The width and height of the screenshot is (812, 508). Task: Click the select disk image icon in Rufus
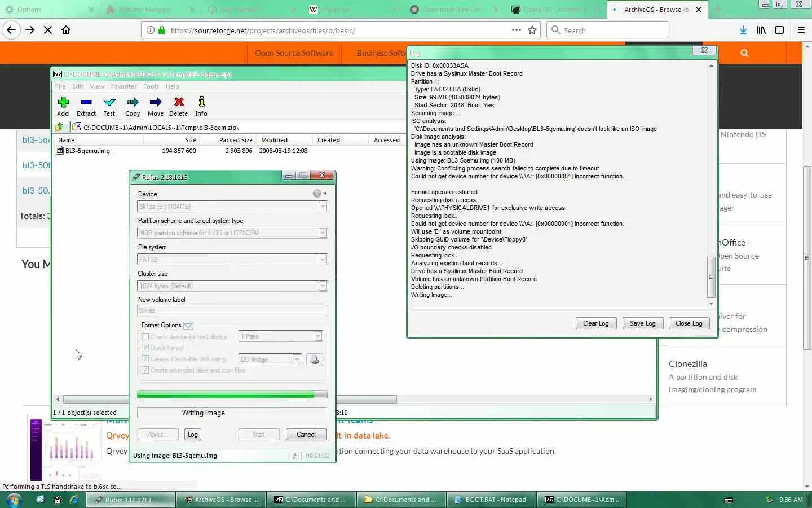coord(315,360)
